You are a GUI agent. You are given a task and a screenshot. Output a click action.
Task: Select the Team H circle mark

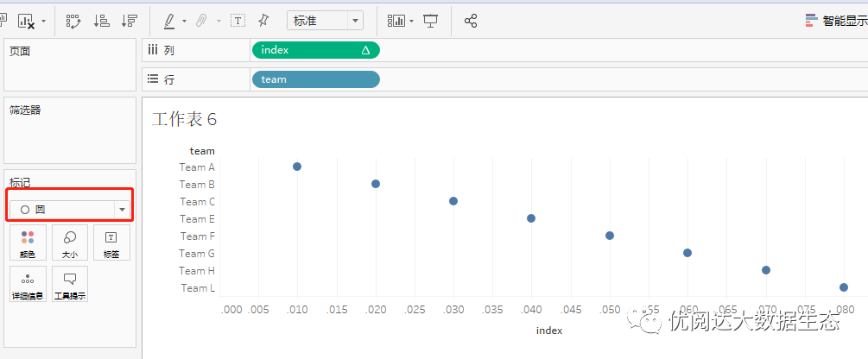pyautogui.click(x=766, y=270)
